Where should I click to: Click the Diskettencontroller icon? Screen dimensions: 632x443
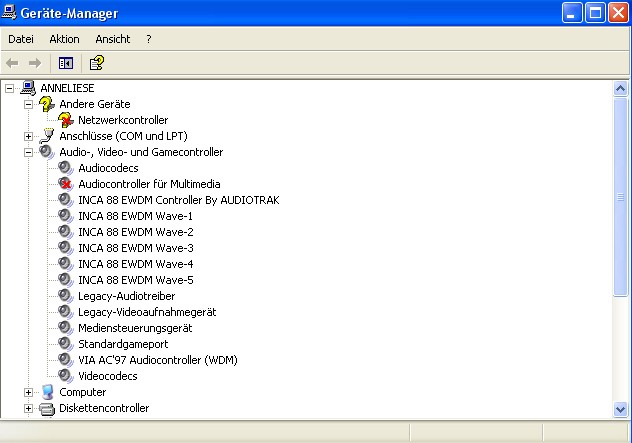47,409
